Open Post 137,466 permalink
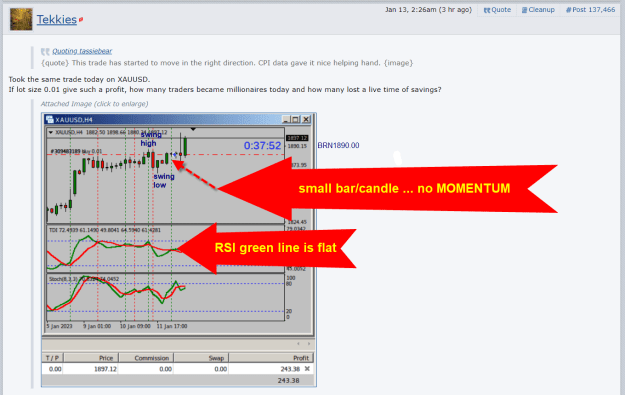The width and height of the screenshot is (625, 395). [590, 10]
